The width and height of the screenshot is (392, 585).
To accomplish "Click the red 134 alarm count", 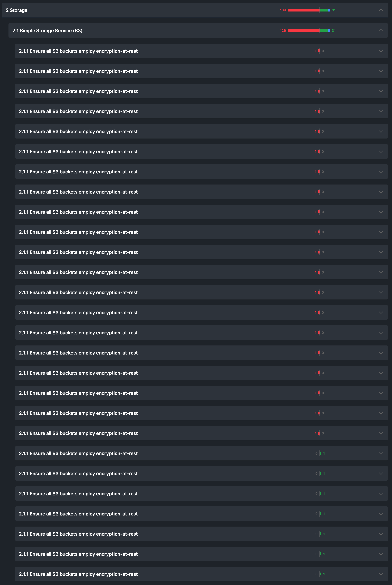I will [x=283, y=10].
